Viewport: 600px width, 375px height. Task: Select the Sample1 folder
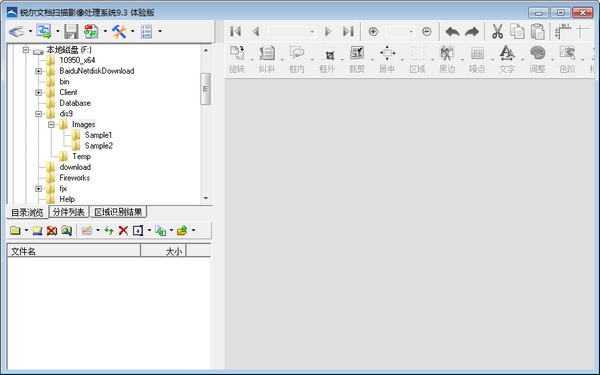[x=98, y=135]
